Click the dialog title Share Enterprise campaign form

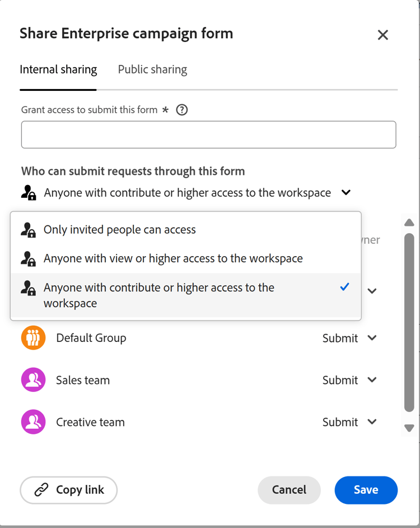(126, 34)
